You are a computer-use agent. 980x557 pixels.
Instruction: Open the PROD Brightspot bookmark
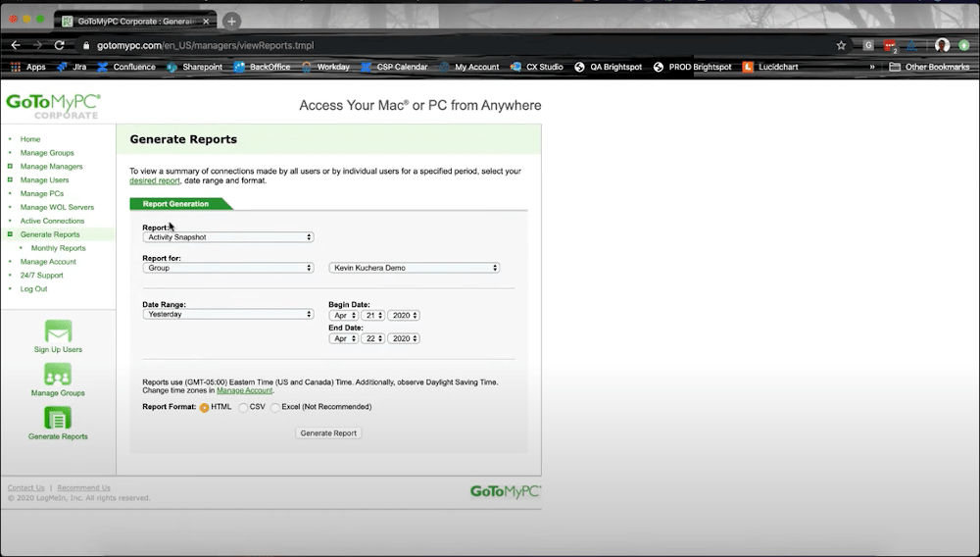pyautogui.click(x=692, y=67)
